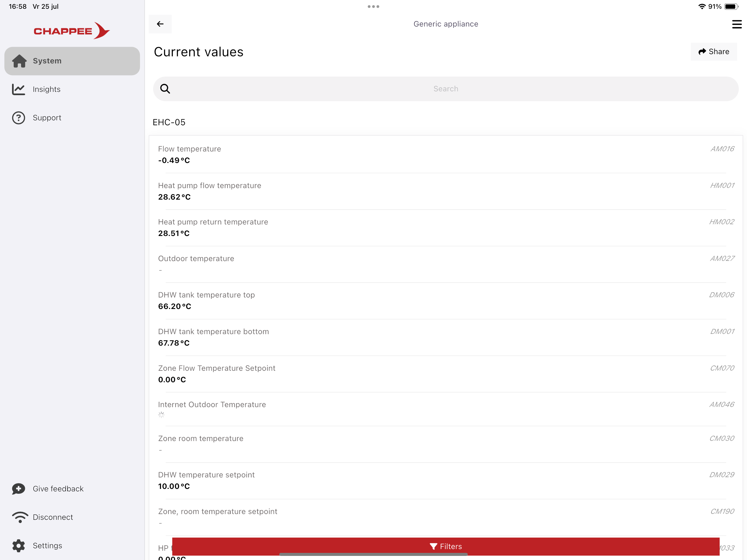Select Zone Flow Temperature Setpoint label

point(217,368)
